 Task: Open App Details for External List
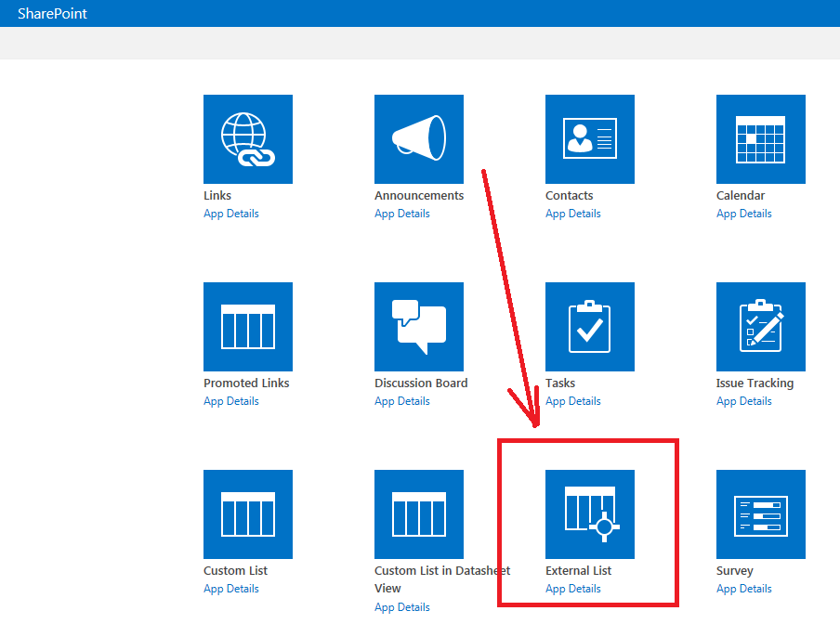point(573,588)
